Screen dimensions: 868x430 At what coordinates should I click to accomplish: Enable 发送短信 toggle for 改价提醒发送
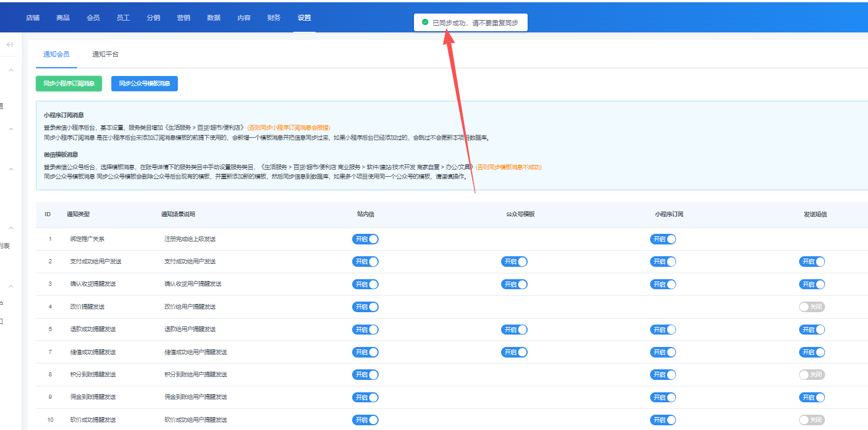coord(811,307)
